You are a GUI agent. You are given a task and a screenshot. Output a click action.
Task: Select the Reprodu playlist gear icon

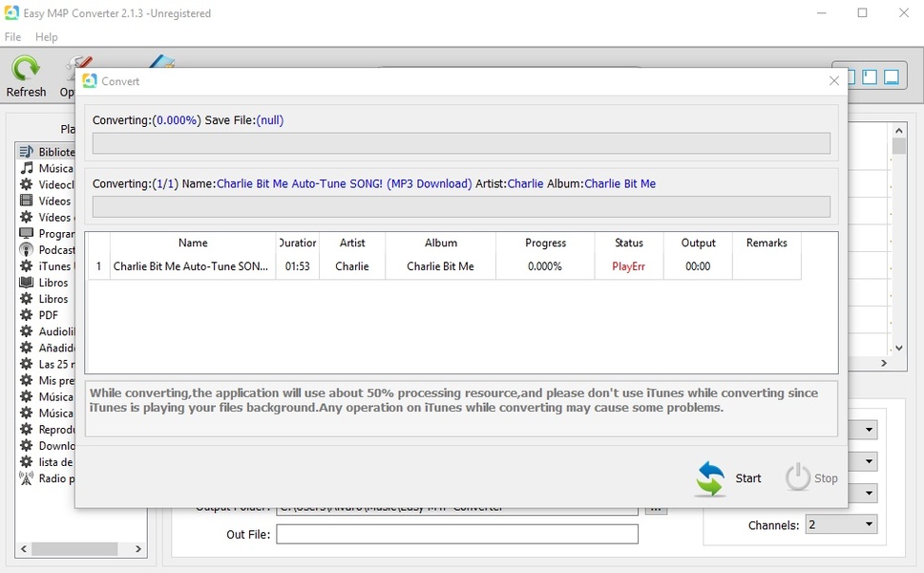(26, 429)
